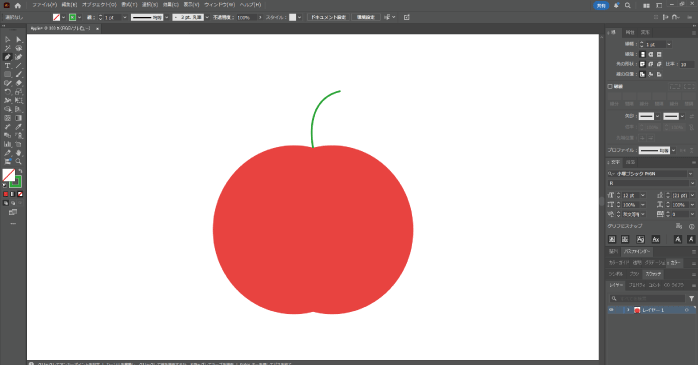Select the Artboard tool
Screen dimensions: 698x365
tap(19, 144)
